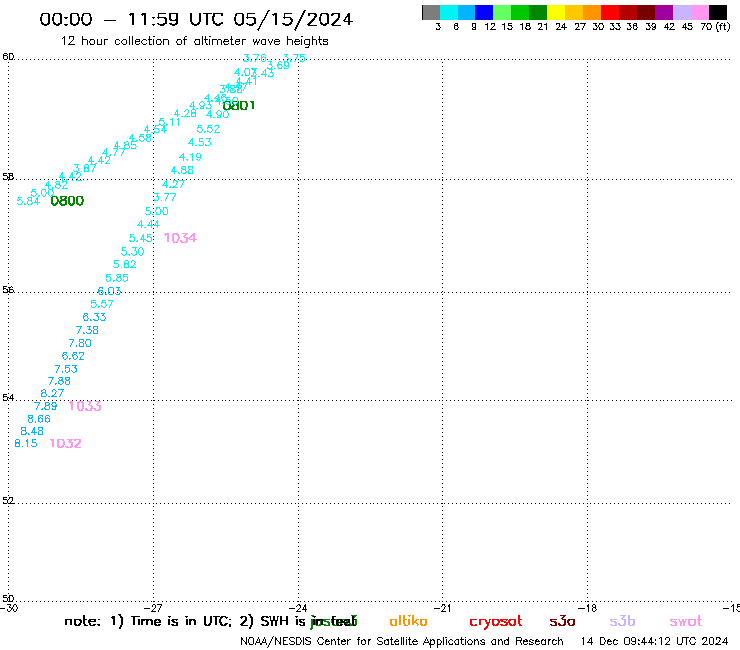Click the pink time stamp '1033'
Image resolution: width=740 pixels, height=650 pixels.
pos(85,406)
